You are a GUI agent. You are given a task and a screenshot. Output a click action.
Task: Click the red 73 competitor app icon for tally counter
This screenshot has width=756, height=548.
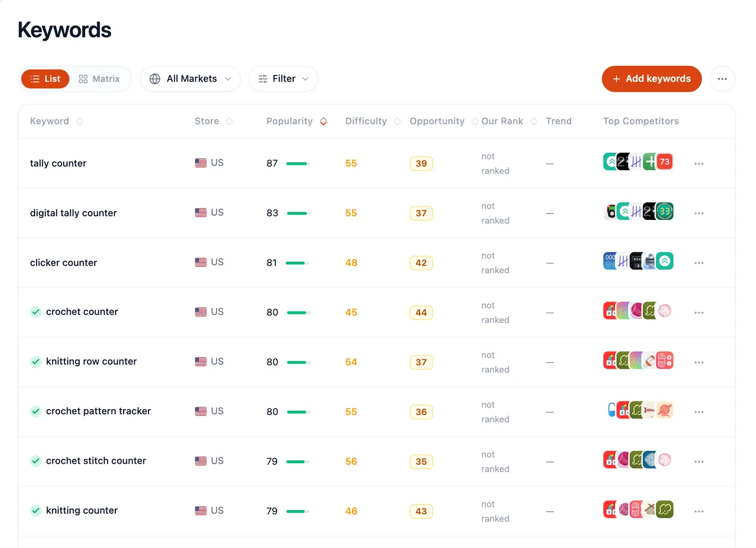tap(665, 162)
